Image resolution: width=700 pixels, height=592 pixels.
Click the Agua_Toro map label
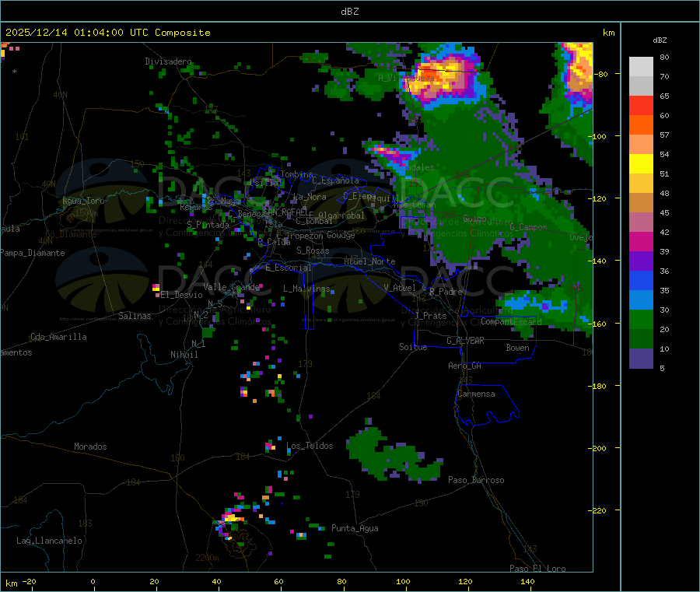(83, 201)
